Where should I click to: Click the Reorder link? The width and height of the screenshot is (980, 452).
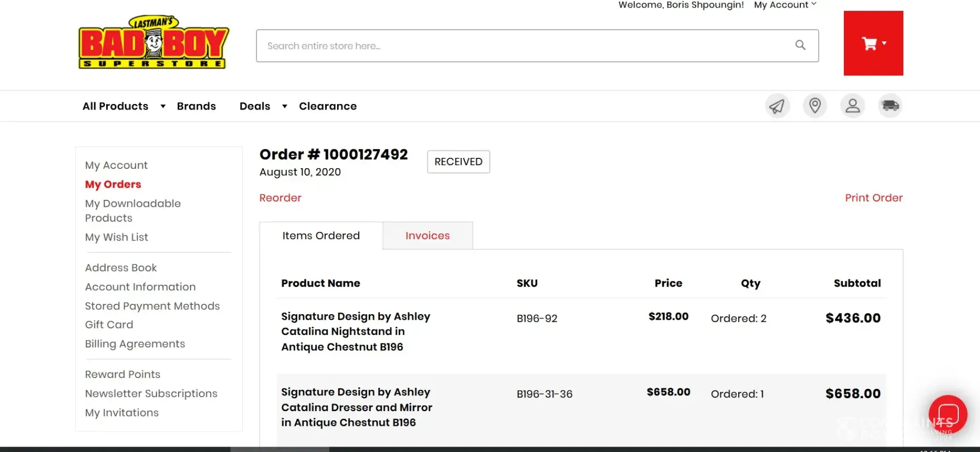(280, 198)
